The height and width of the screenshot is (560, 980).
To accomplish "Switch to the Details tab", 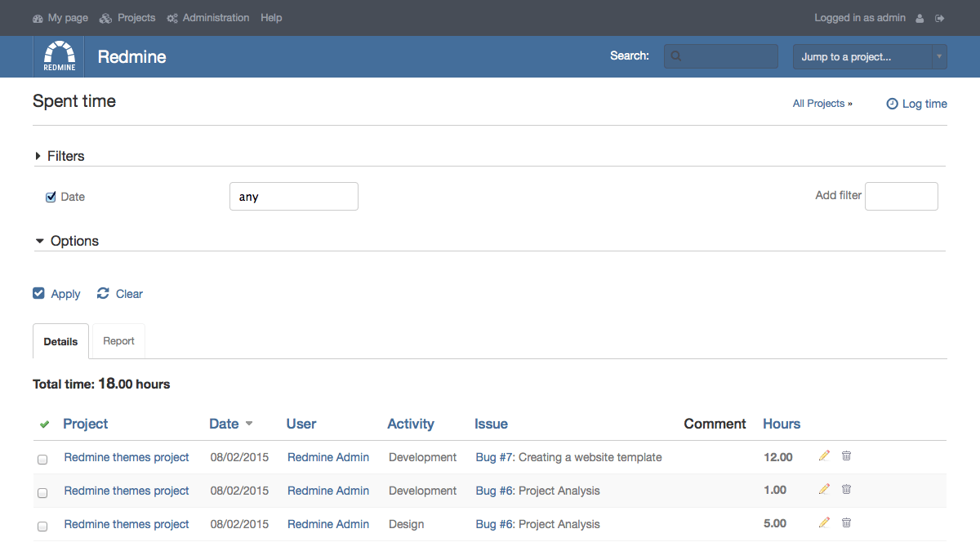I will [60, 341].
